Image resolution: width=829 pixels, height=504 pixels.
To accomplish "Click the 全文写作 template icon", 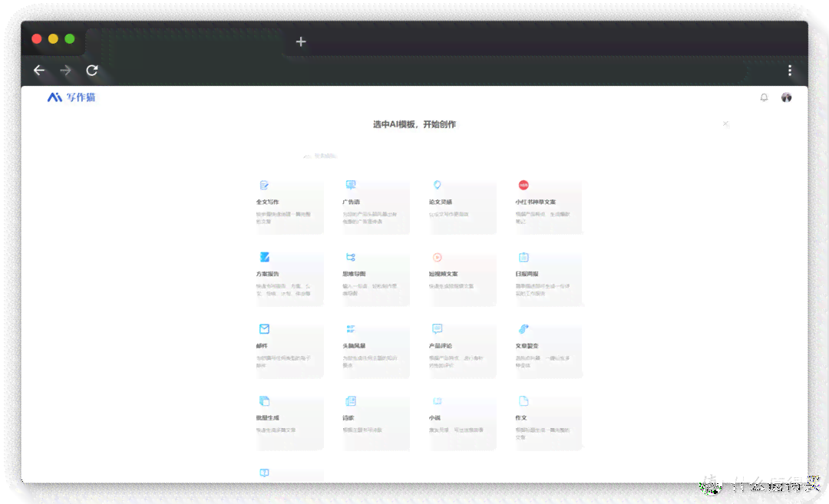I will tap(264, 185).
